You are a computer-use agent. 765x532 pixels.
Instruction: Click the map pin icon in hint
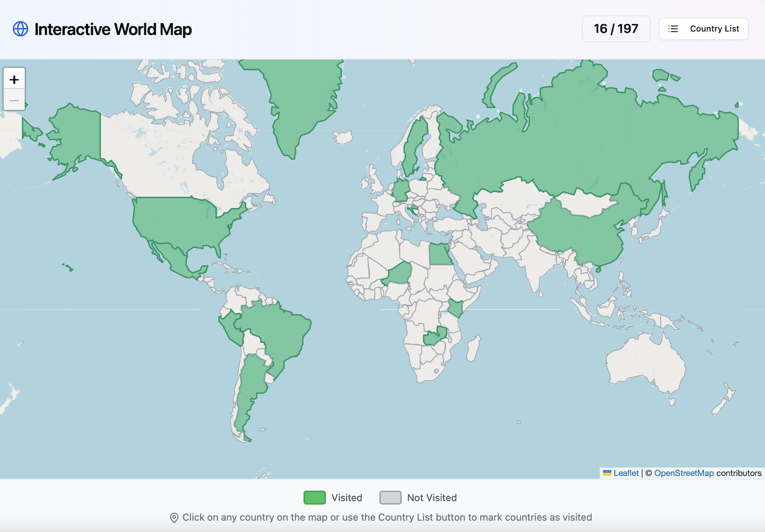[174, 518]
